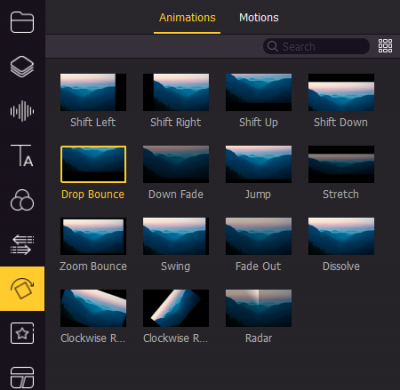
Task: Pick the Zoom Bounce animation thumbnail
Action: tap(93, 236)
